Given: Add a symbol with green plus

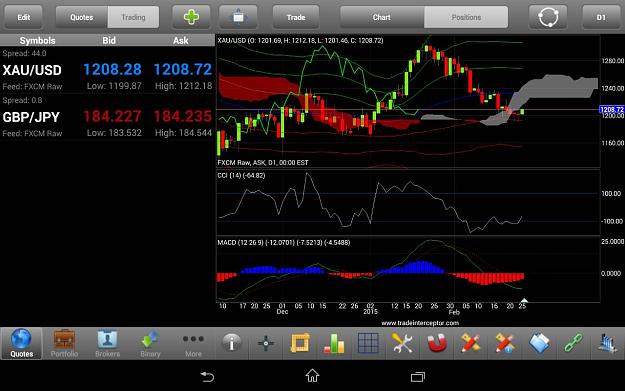Looking at the screenshot, I should coord(191,17).
